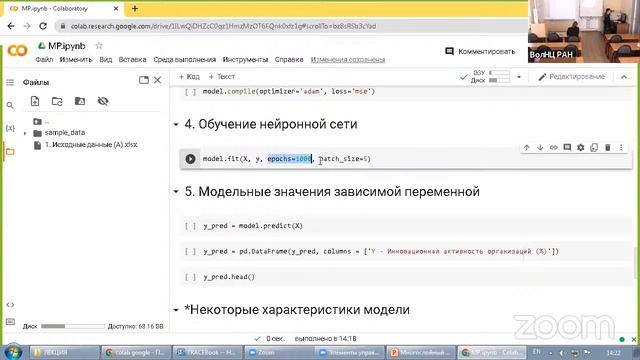Click the MP.ipynb notebook title
Screen dimensions: 640x360
[67, 46]
